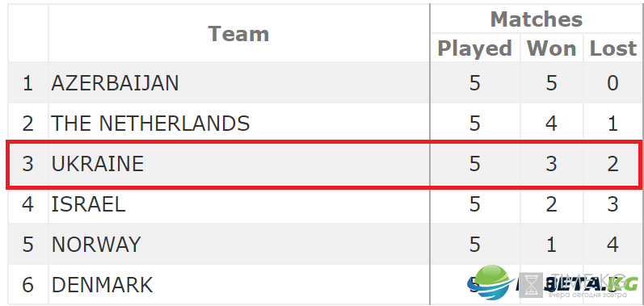Click Israel's played matches value
Image resolution: width=644 pixels, height=306 pixels.
pos(475,203)
